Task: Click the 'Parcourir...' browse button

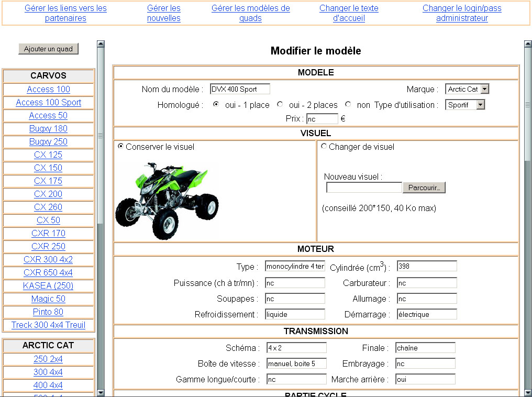Action: click(424, 188)
